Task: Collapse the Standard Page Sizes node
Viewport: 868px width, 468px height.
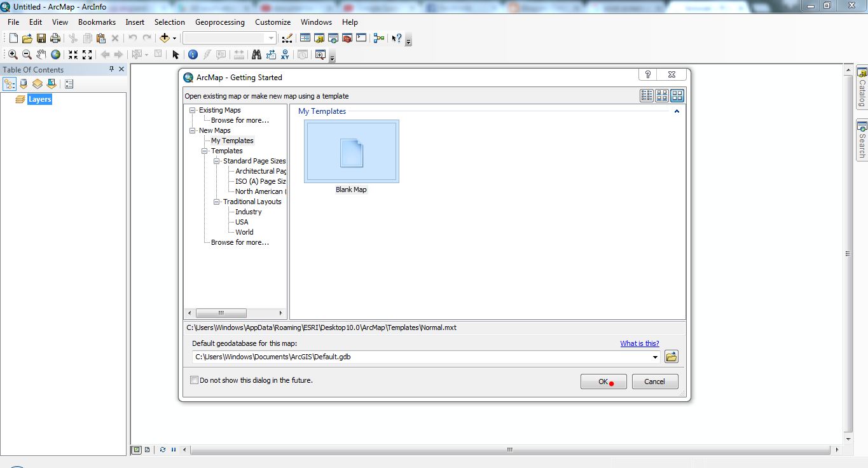Action: [217, 161]
